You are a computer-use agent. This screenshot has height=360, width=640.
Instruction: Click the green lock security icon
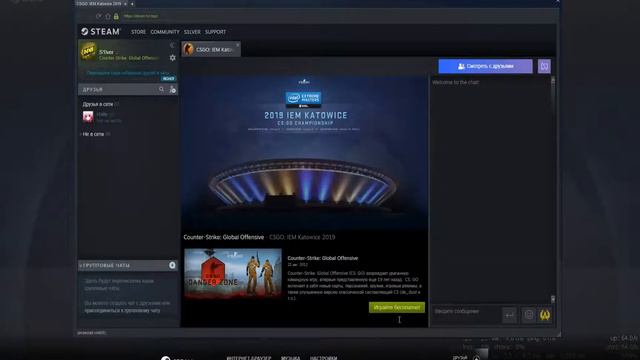pyautogui.click(x=116, y=16)
